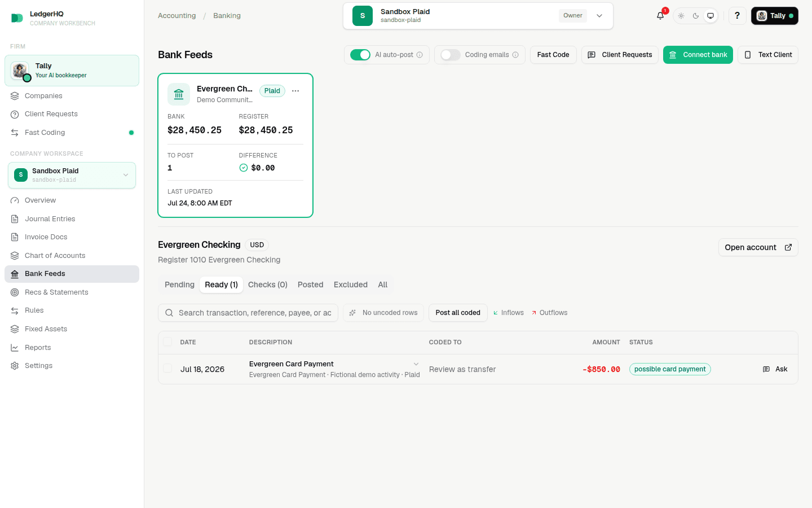Image resolution: width=812 pixels, height=508 pixels.
Task: Toggle the Outflows filter
Action: (550, 313)
